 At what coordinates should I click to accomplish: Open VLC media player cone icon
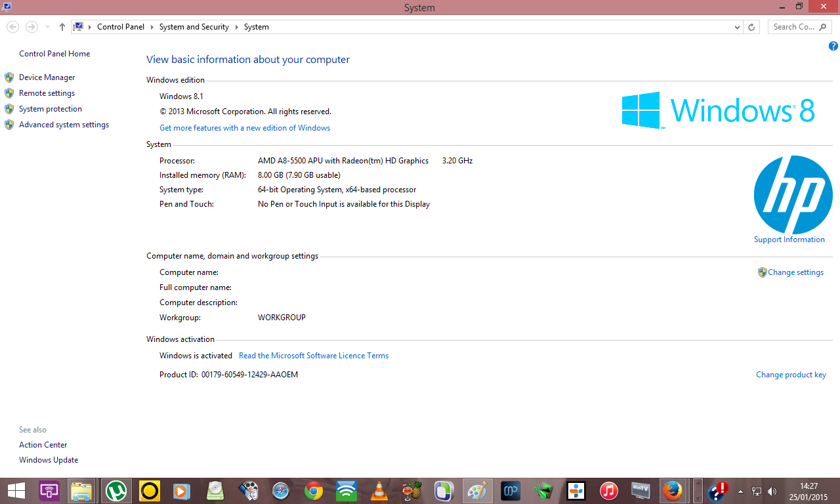(379, 490)
